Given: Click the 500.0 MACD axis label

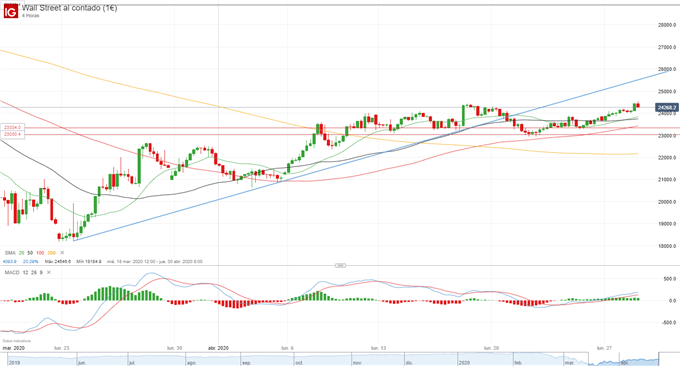Looking at the screenshot, I should (x=670, y=279).
